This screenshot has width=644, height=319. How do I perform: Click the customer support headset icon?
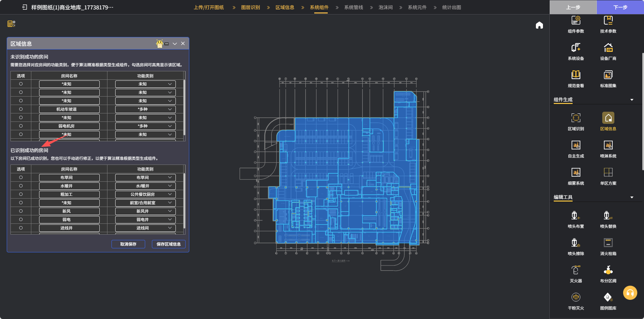coord(630,293)
